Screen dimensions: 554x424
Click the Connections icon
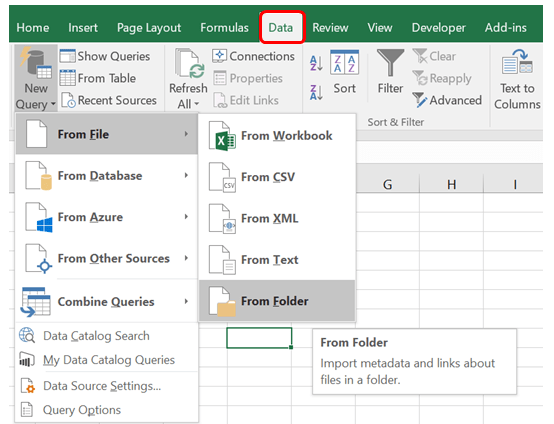[219, 56]
